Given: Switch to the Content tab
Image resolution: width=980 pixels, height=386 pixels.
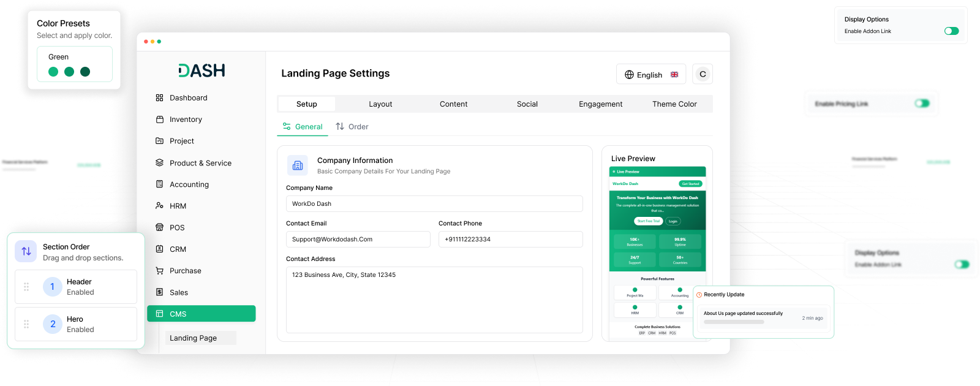Looking at the screenshot, I should coord(453,104).
